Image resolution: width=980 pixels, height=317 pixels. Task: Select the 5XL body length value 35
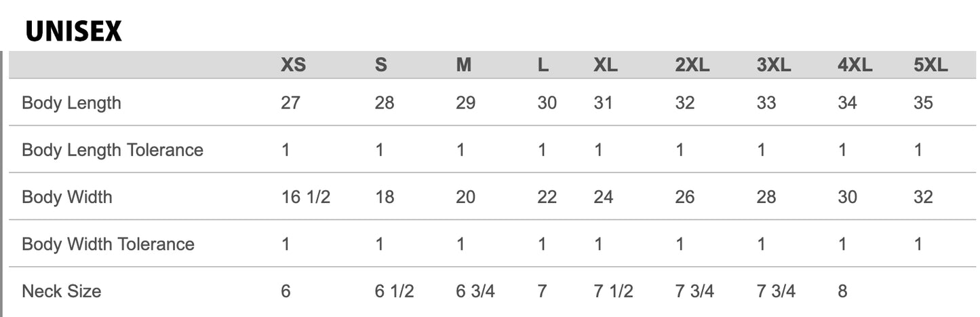pyautogui.click(x=923, y=103)
